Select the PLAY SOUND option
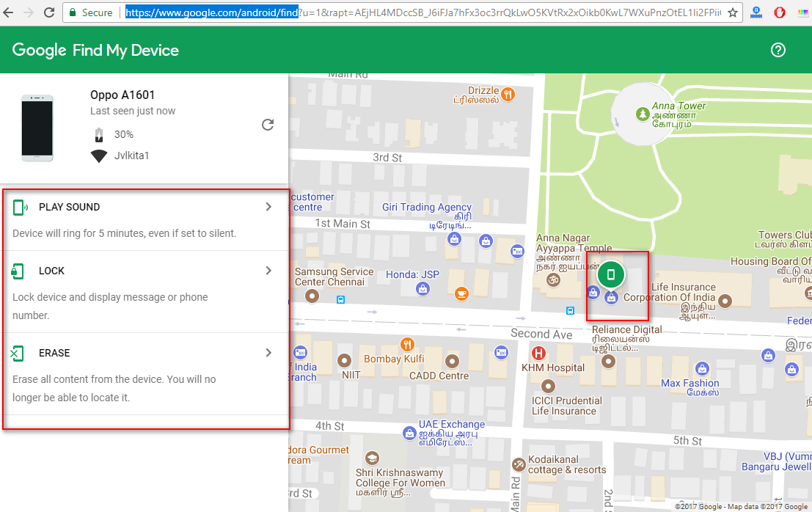 pos(69,207)
